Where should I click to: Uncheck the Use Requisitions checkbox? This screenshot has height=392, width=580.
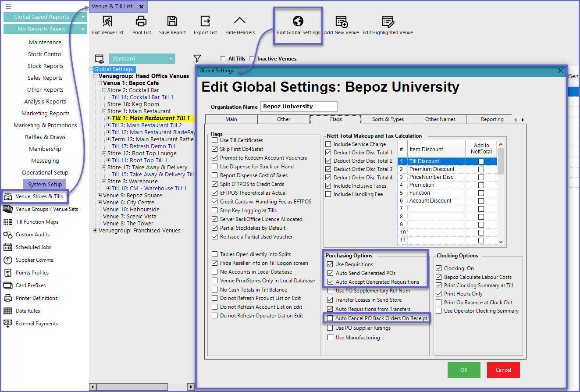(x=330, y=264)
